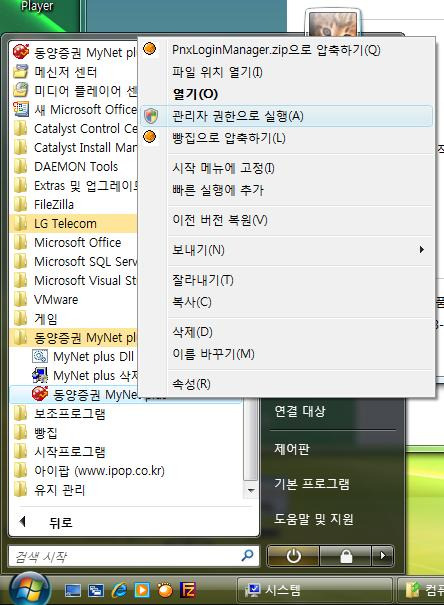This screenshot has width=444, height=605.
Task: Expand DAEMON Tools folder
Action: (x=73, y=167)
